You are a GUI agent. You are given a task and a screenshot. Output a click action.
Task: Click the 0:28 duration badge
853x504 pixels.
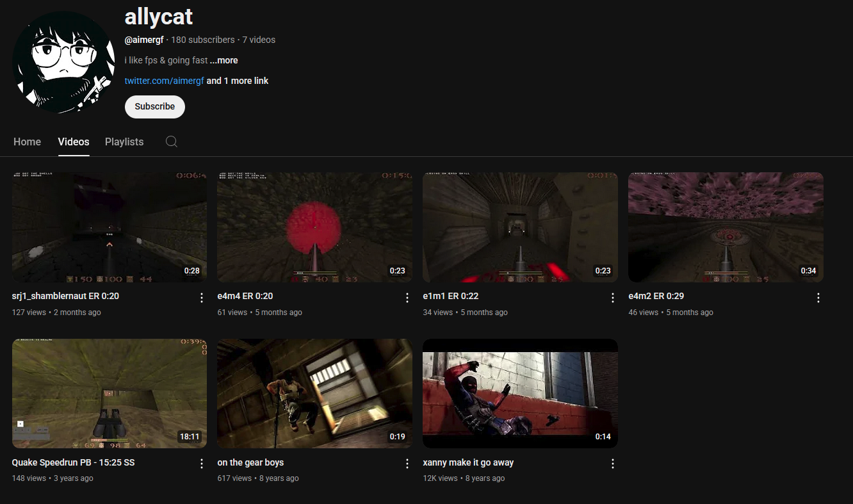(x=192, y=271)
